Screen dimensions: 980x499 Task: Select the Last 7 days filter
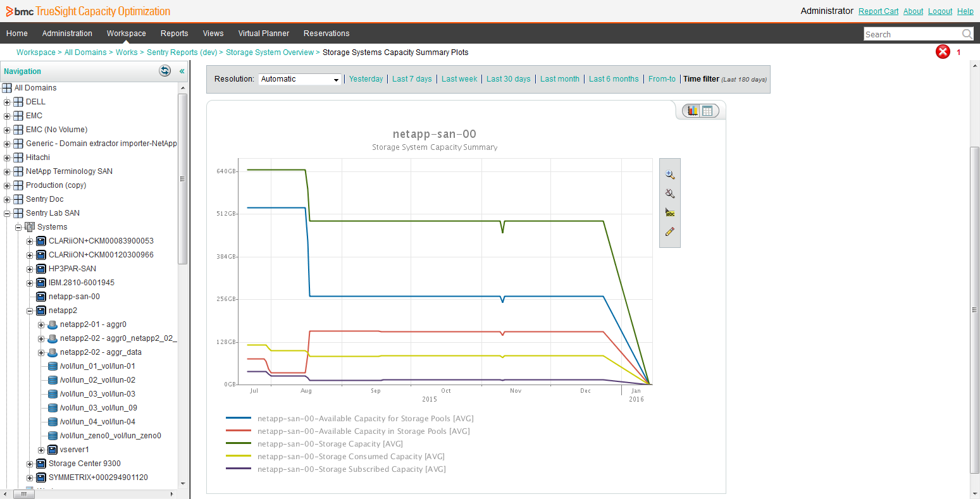tap(412, 79)
